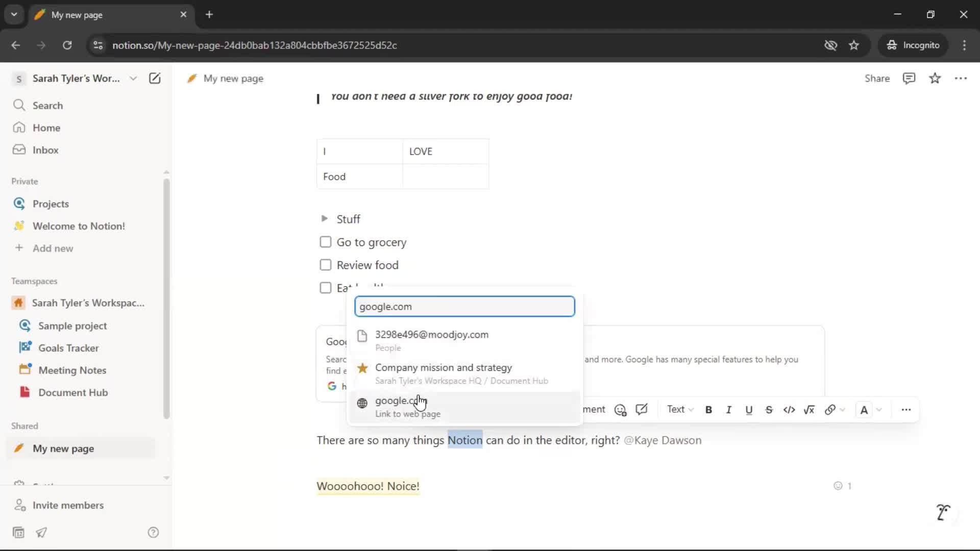Tick the partly hidden Eat to-do checkbox

tap(325, 288)
